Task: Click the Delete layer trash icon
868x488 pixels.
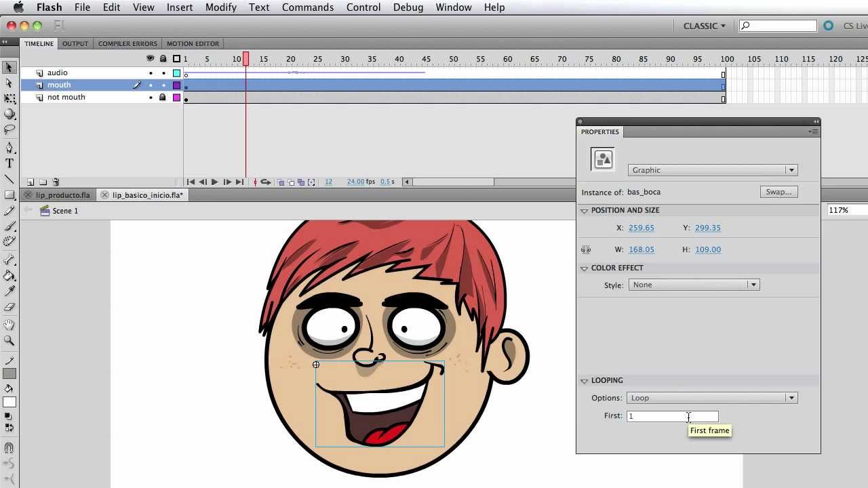Action: click(56, 182)
